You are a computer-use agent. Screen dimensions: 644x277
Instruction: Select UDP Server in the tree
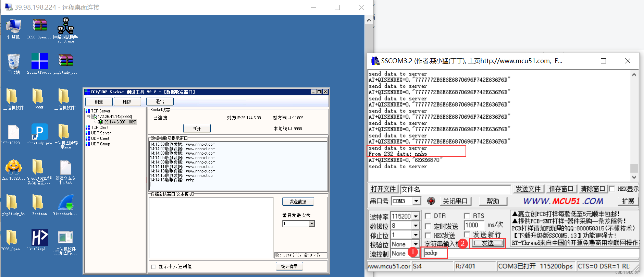tap(101, 133)
